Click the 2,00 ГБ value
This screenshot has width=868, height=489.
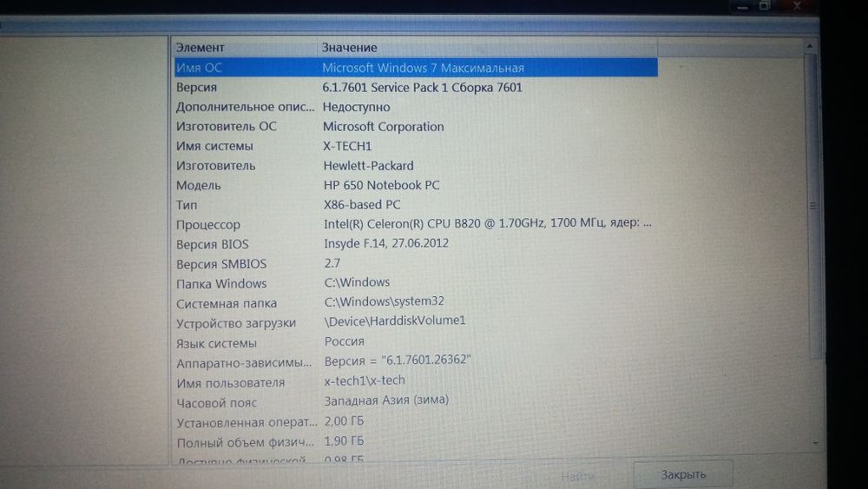[x=344, y=421]
